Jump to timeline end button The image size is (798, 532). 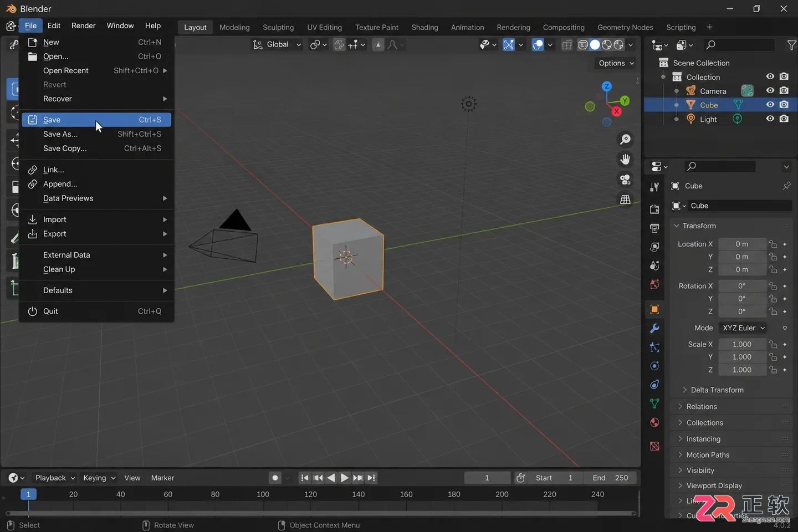pos(371,478)
